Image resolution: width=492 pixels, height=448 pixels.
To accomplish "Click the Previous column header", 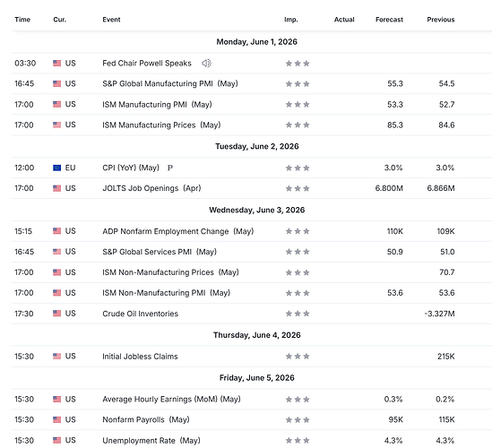I will click(441, 20).
